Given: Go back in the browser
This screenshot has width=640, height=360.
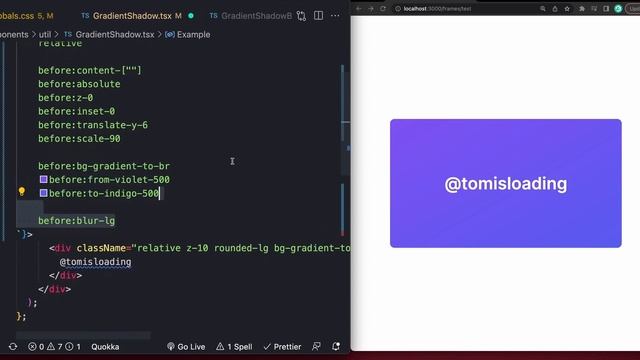Looking at the screenshot, I should click(x=358, y=9).
